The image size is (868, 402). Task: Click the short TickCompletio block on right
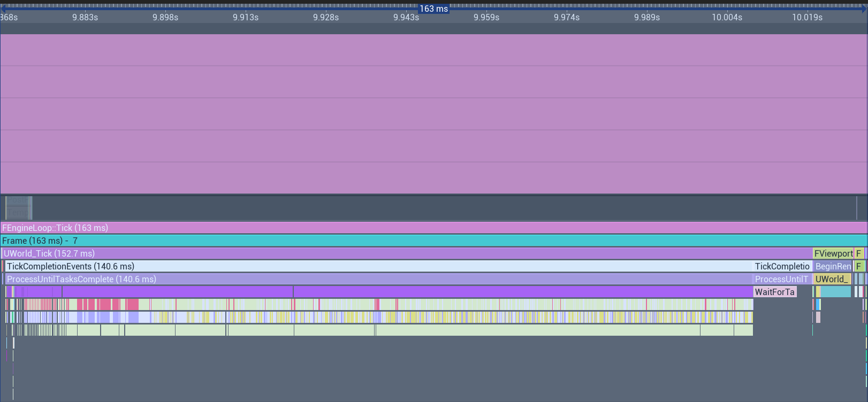782,266
